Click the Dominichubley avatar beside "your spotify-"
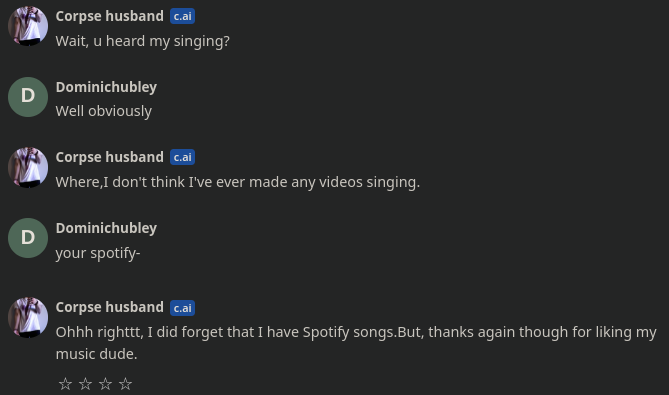 click(x=28, y=238)
